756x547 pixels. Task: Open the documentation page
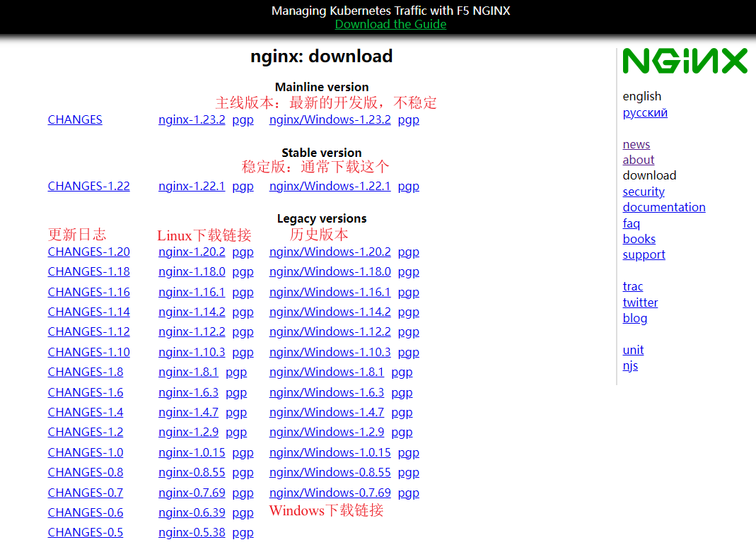click(664, 207)
